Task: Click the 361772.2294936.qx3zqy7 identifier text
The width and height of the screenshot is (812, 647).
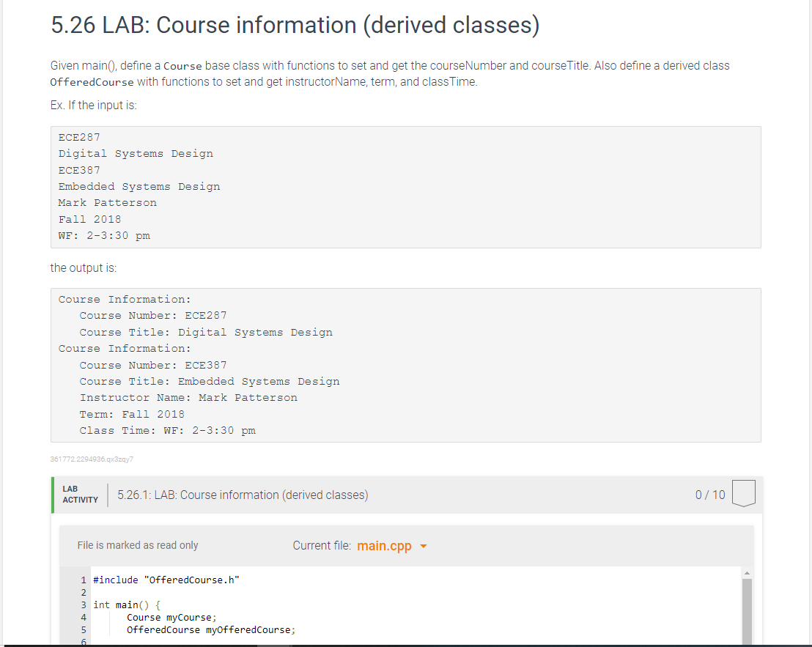Action: click(x=91, y=459)
